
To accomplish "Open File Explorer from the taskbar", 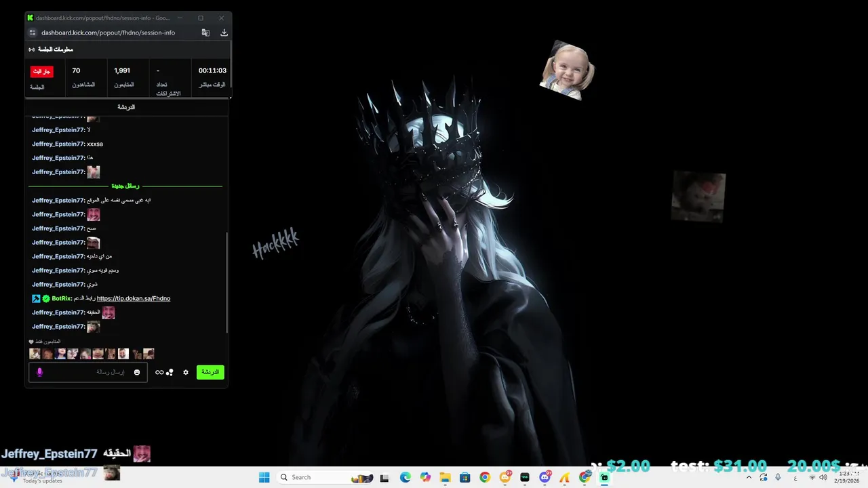I will 445,477.
